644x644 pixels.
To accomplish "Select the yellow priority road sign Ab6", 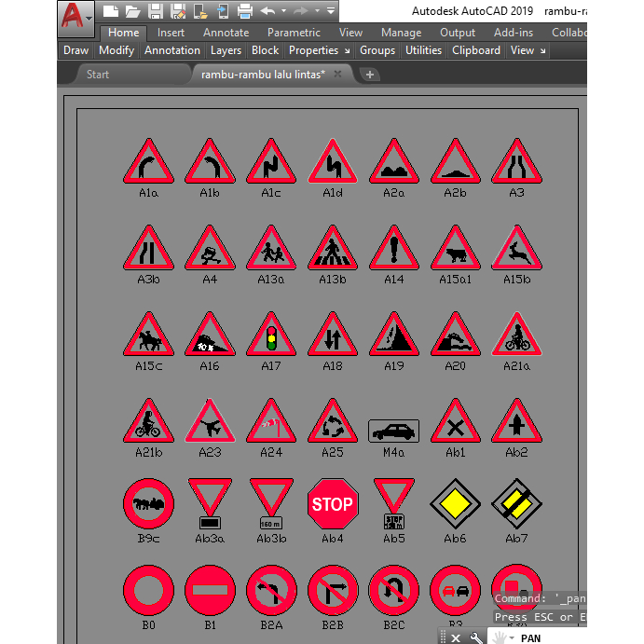I will [x=455, y=504].
